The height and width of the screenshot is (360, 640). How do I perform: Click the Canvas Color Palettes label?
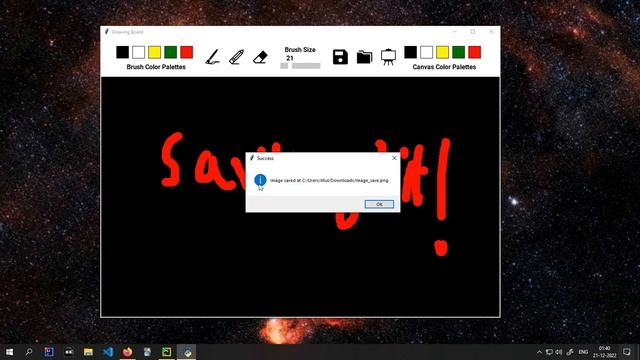[444, 67]
